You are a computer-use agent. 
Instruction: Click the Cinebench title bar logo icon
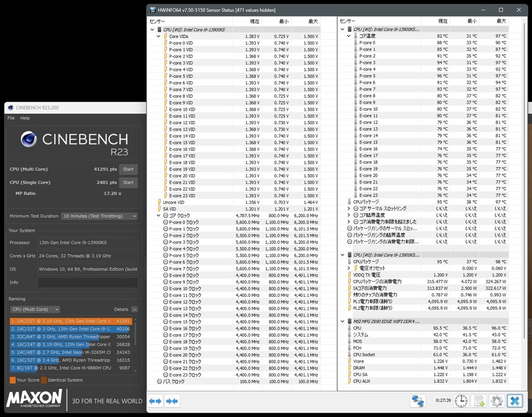(x=10, y=108)
